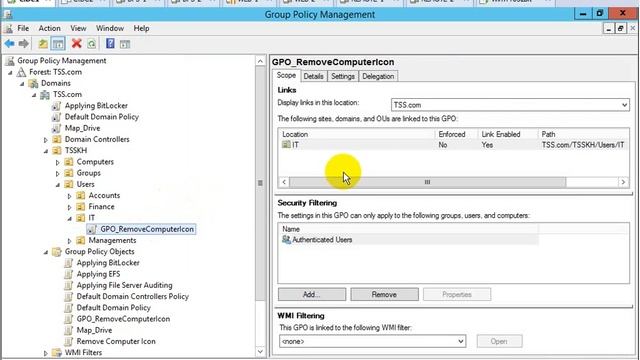Click the Forward arrow toolbar icon
This screenshot has height=360, width=640.
24,44
